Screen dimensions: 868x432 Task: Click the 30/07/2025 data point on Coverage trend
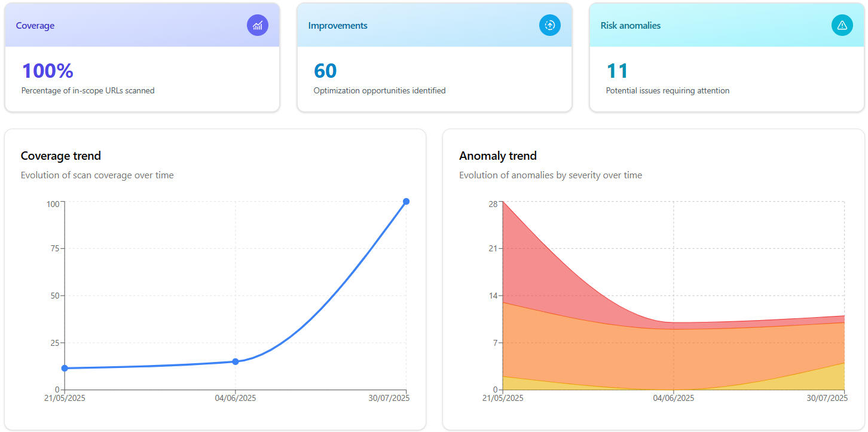point(407,202)
